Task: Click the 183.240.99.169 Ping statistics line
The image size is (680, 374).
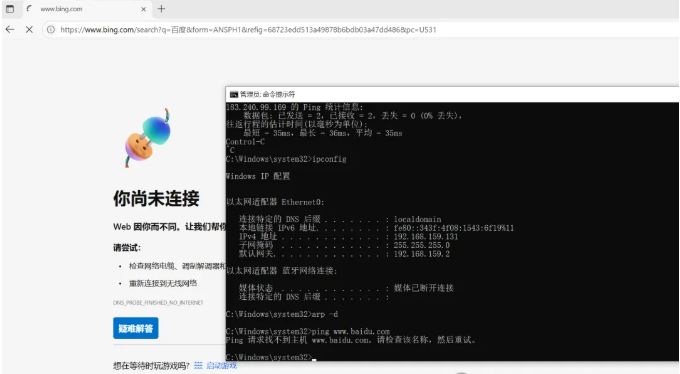Action: point(294,107)
